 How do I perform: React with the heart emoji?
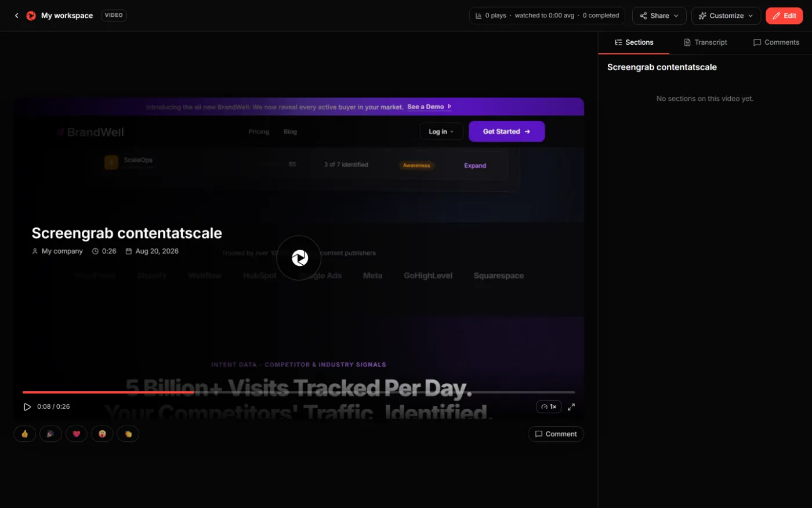click(x=76, y=434)
